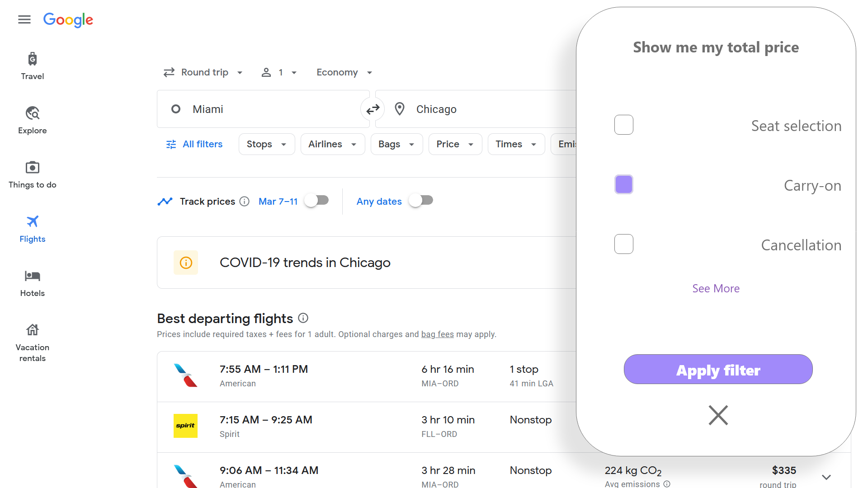The width and height of the screenshot is (868, 488).
Task: Open the Round trip dropdown
Action: tap(203, 73)
